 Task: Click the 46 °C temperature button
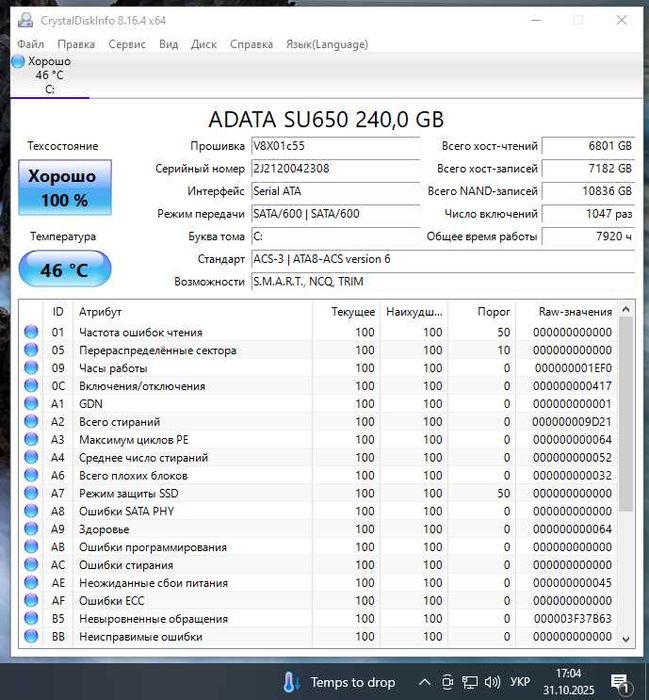[x=65, y=269]
